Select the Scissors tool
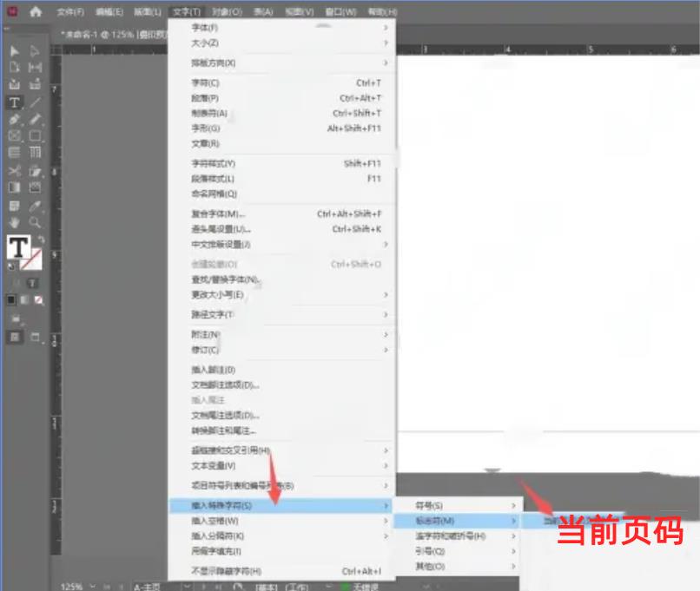 point(15,171)
